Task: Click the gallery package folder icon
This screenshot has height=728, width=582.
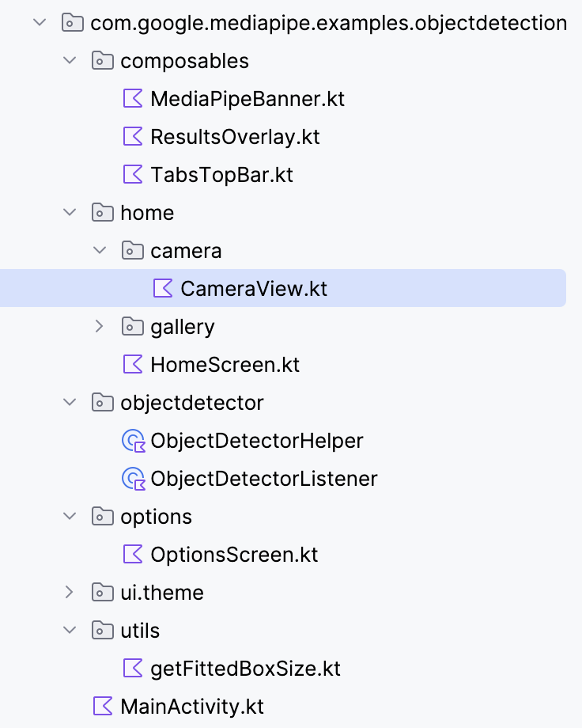Action: [133, 326]
